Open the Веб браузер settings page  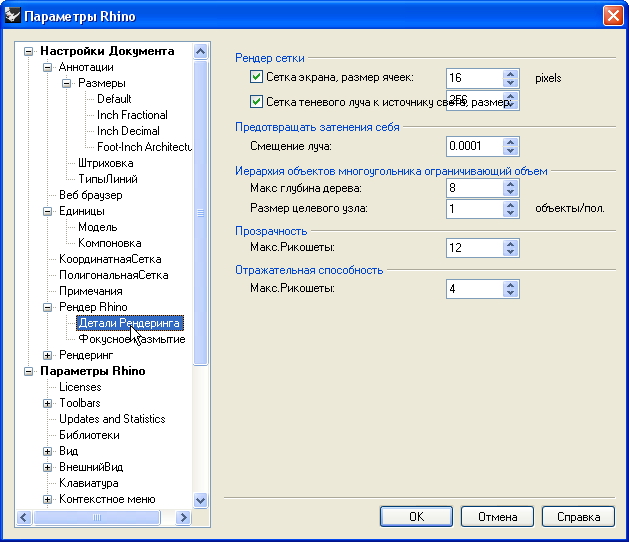point(91,195)
